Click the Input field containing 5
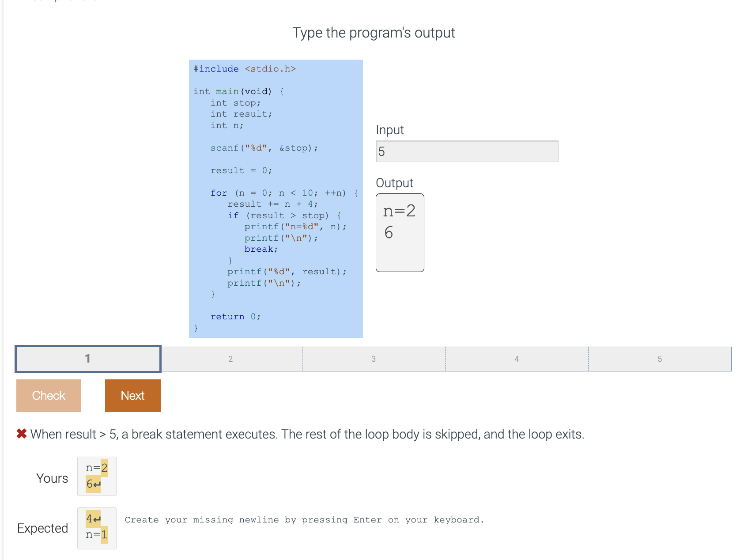The image size is (740, 560). [467, 151]
